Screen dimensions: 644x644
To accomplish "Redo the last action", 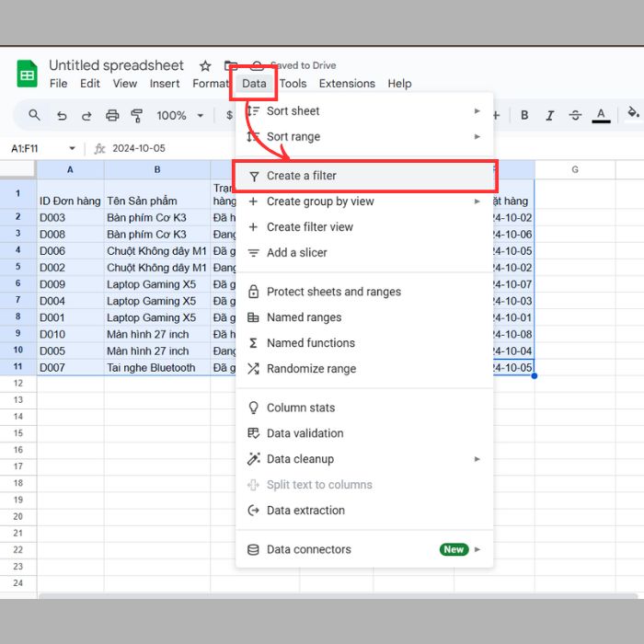I will (86, 116).
